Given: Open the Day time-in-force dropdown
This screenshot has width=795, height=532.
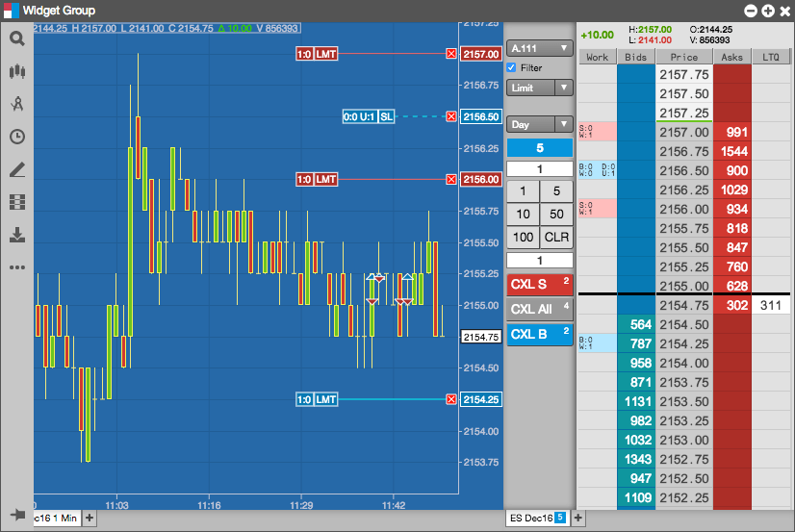Looking at the screenshot, I should (539, 124).
